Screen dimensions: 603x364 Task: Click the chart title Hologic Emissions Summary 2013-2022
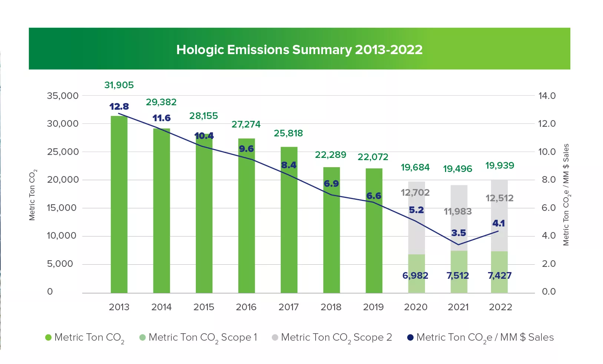click(x=299, y=50)
